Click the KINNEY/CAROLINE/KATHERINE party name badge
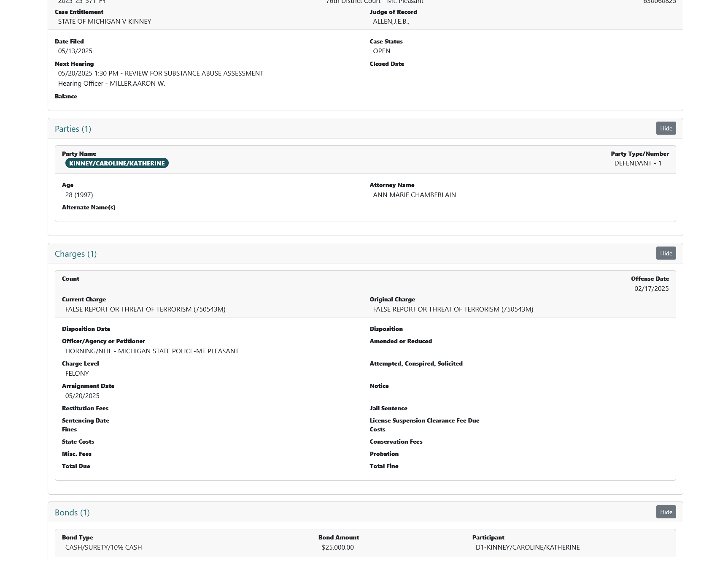This screenshot has width=728, height=561. tap(117, 163)
